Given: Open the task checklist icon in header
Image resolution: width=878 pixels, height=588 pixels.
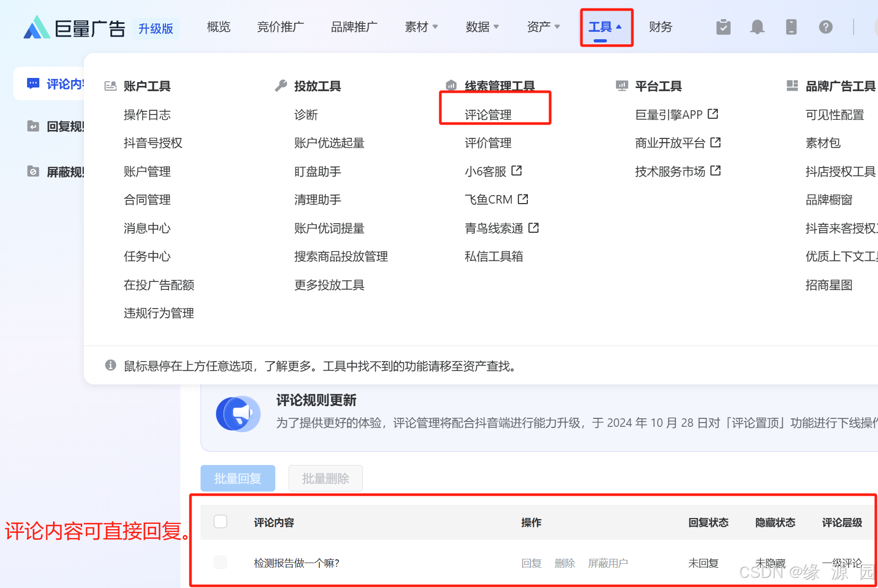Looking at the screenshot, I should (723, 27).
